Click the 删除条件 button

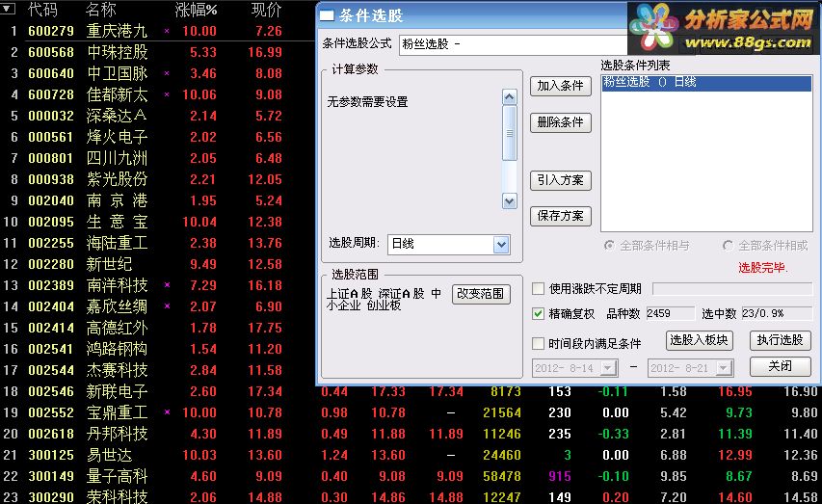click(x=561, y=122)
